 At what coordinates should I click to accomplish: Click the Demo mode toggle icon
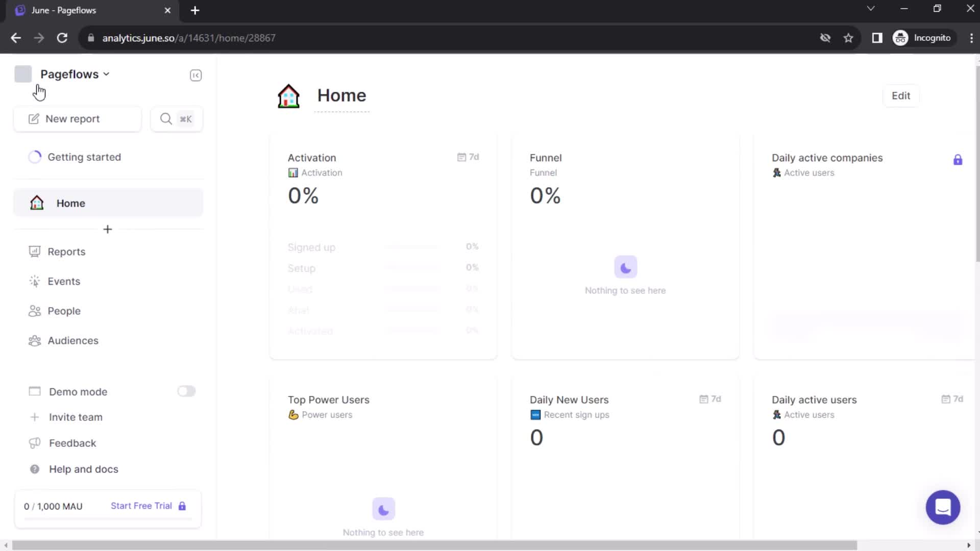click(x=185, y=391)
